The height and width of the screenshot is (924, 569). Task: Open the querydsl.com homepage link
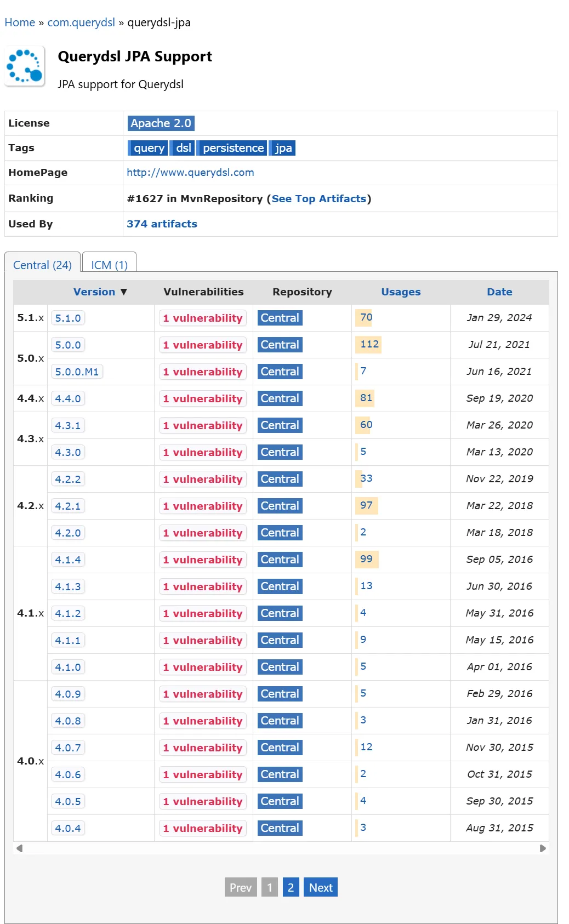(190, 173)
